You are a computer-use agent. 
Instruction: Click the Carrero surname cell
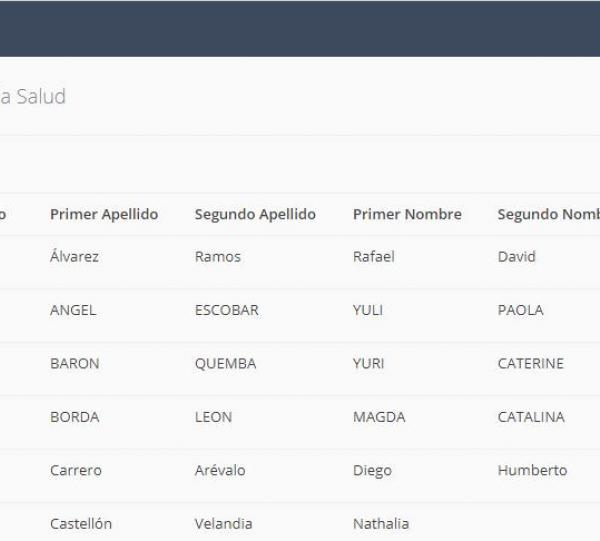click(x=76, y=471)
